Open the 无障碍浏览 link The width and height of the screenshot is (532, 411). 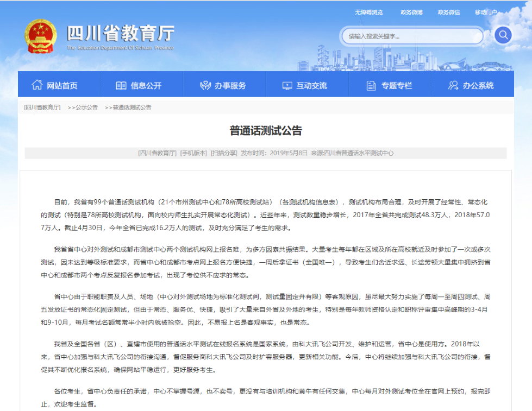click(368, 12)
